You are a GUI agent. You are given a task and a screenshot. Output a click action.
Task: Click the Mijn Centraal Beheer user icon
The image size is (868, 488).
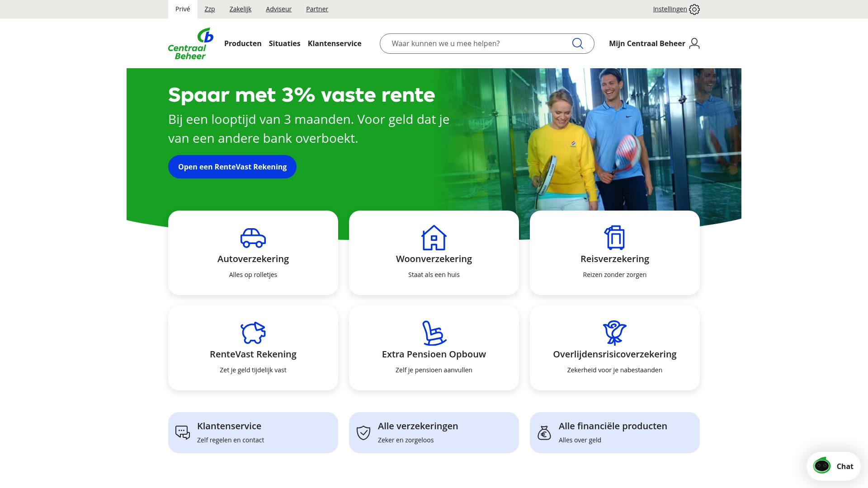click(x=694, y=43)
